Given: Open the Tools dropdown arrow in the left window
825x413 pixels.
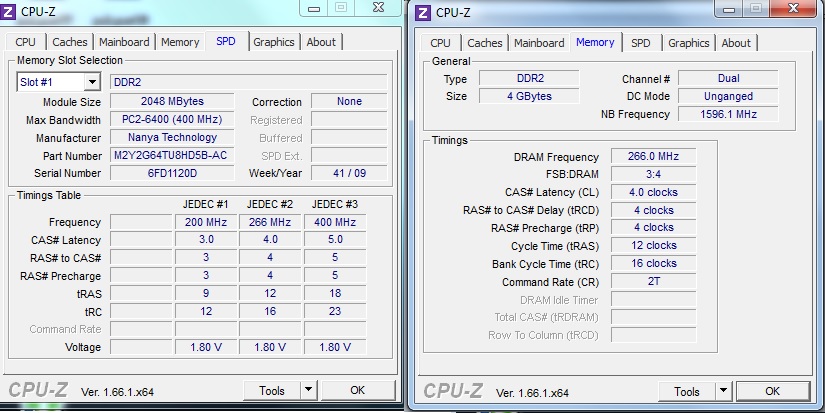Looking at the screenshot, I should click(x=308, y=390).
